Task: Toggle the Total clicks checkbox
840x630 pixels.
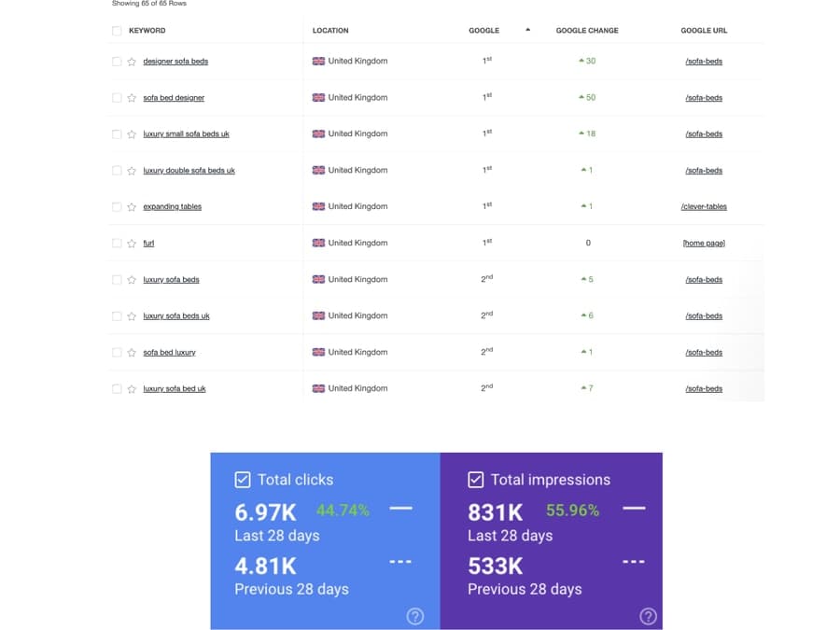Action: [243, 480]
